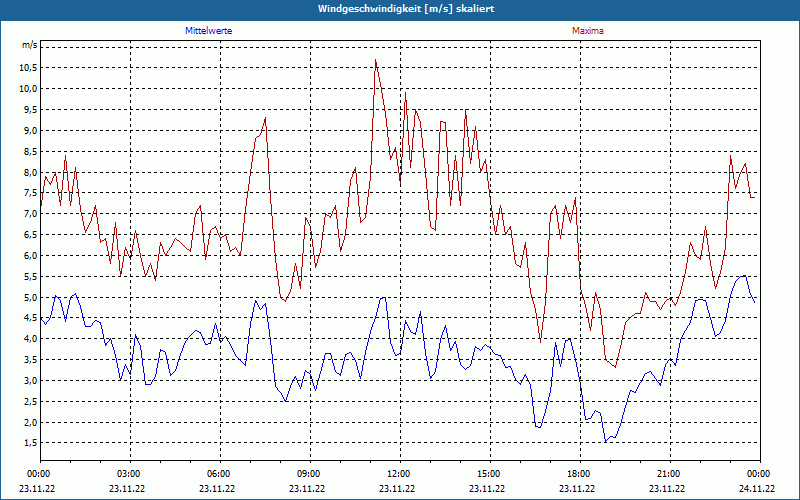The width and height of the screenshot is (800, 500).
Task: Click the 18:00 time axis label
Action: (579, 474)
